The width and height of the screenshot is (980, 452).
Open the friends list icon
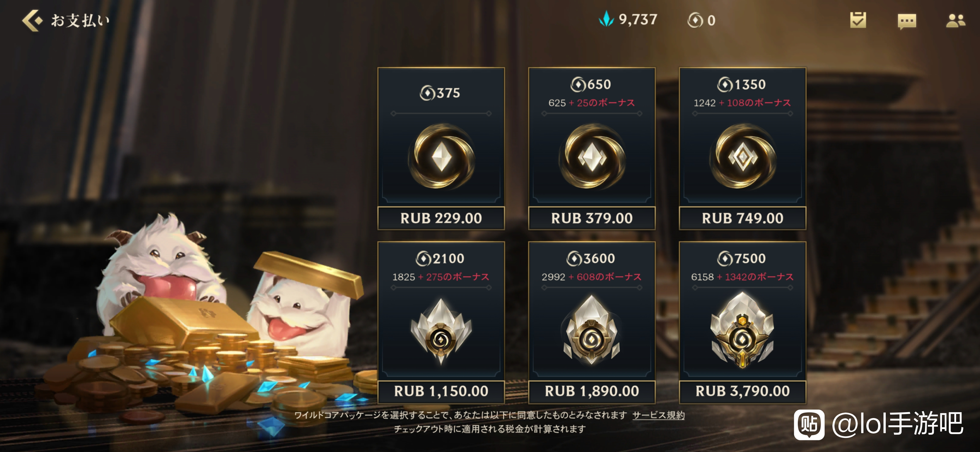(955, 20)
